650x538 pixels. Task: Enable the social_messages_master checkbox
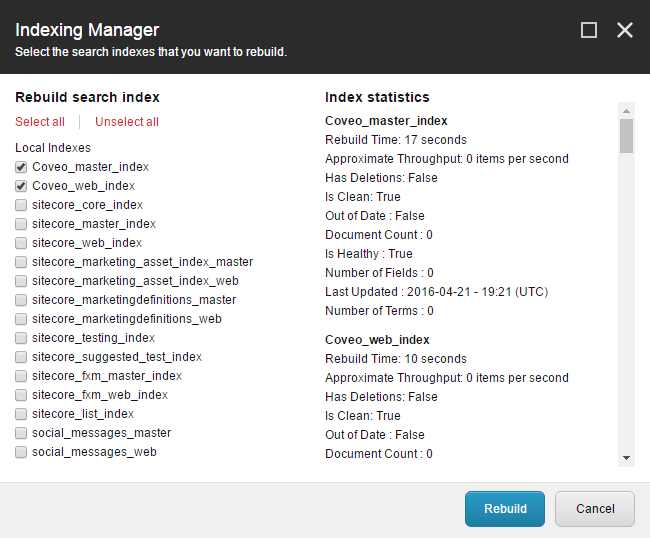(21, 433)
